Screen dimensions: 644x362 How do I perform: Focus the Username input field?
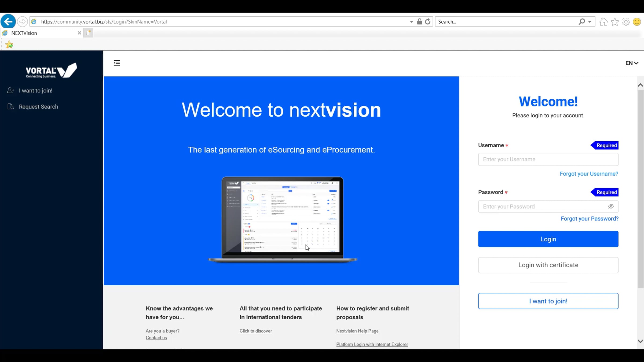point(548,159)
